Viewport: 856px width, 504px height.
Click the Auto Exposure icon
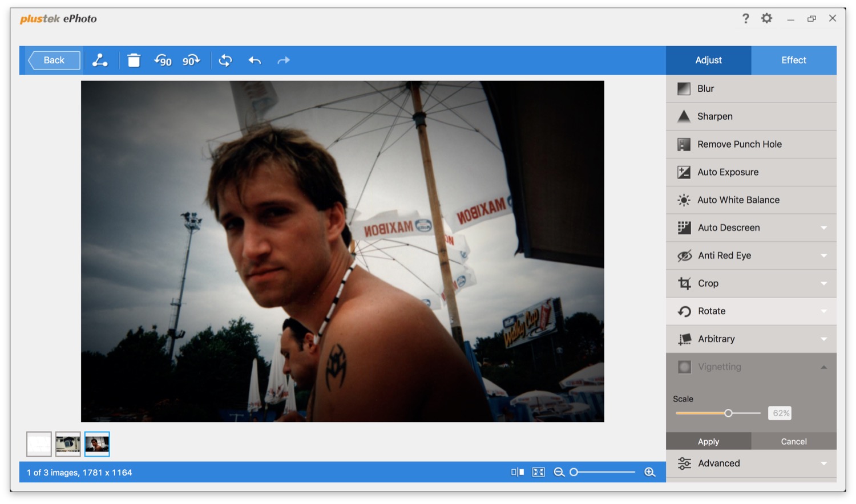(684, 172)
